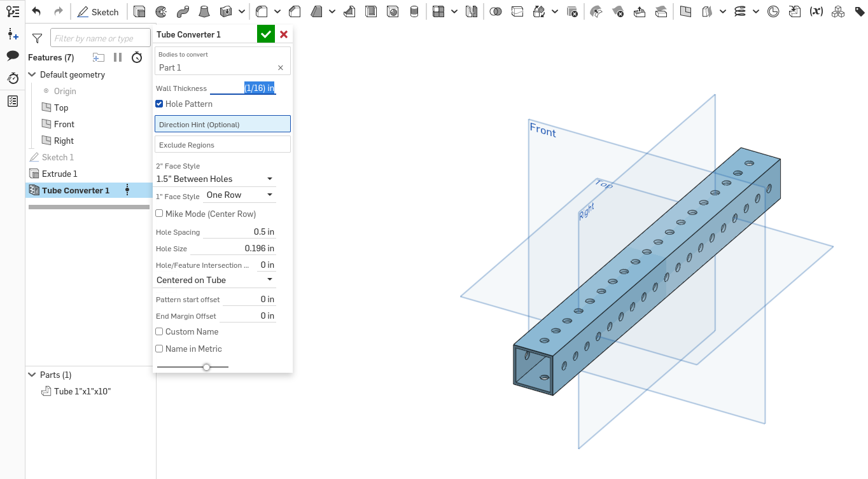Tick the Custom Name checkbox

click(160, 331)
